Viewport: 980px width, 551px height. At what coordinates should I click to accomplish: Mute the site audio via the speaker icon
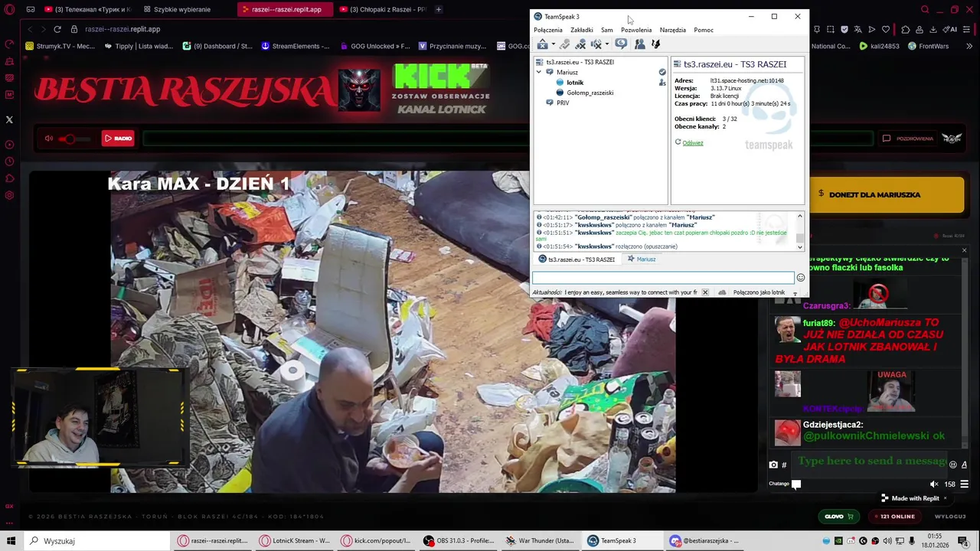[x=49, y=139]
